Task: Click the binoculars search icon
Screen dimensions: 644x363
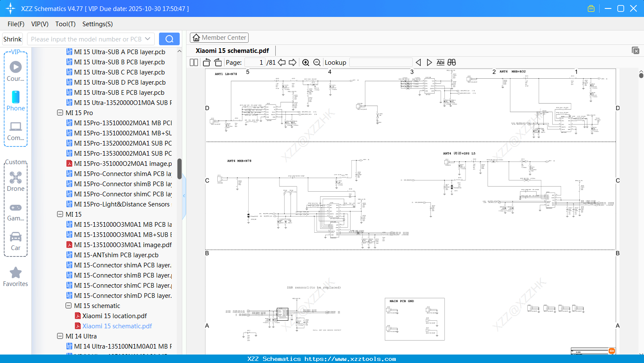Action: pyautogui.click(x=451, y=62)
